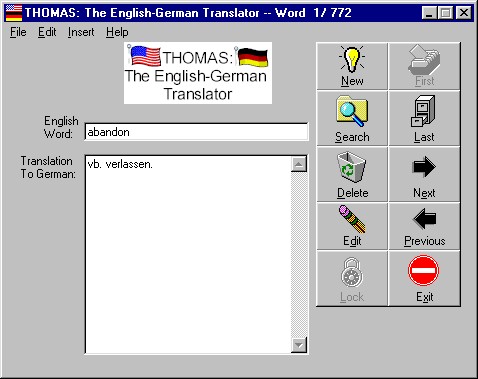Select the Edit pencil button

tap(352, 226)
